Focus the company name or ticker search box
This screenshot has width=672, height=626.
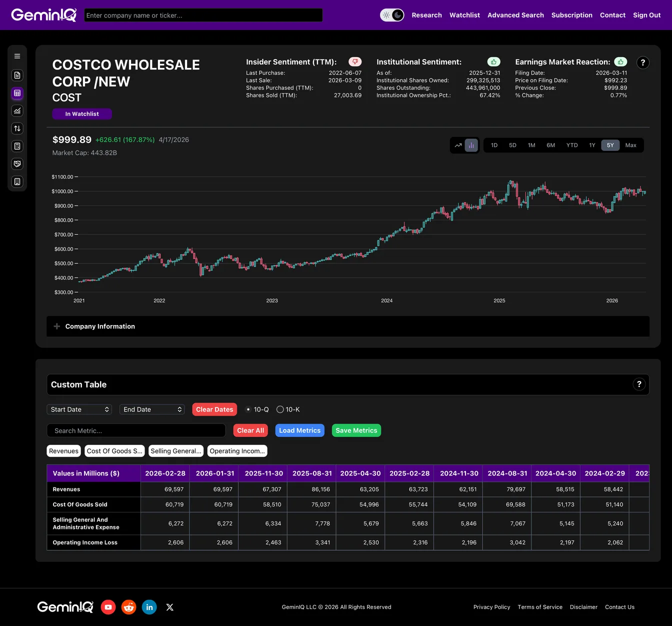203,15
